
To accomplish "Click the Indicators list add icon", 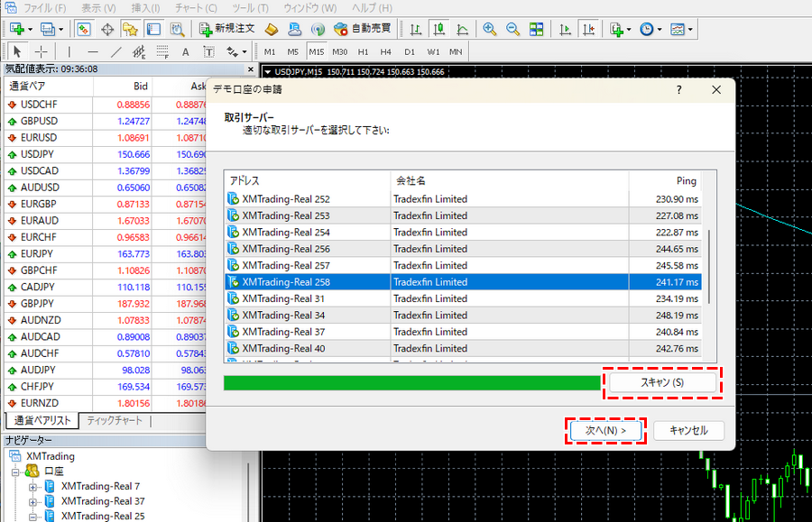I will click(616, 30).
